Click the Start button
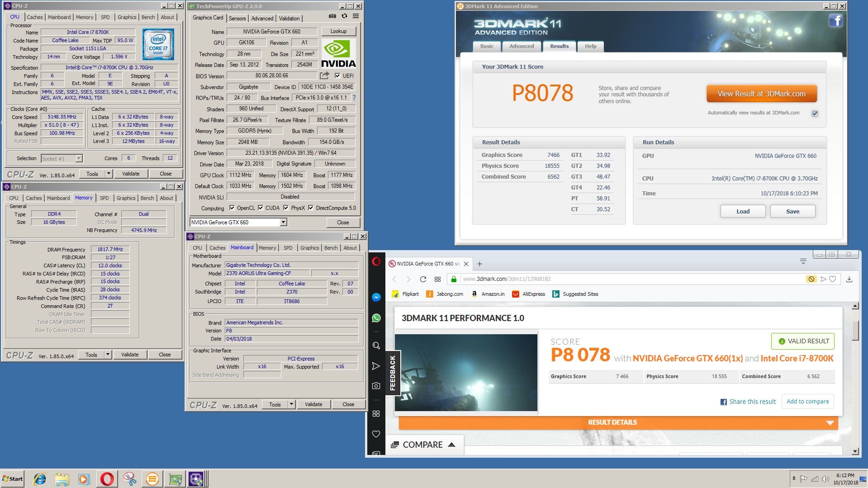 (x=13, y=479)
